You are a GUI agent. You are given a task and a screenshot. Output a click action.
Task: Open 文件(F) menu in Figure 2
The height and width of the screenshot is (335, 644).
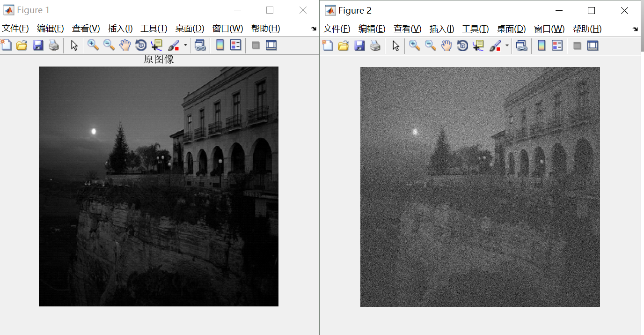coord(337,29)
